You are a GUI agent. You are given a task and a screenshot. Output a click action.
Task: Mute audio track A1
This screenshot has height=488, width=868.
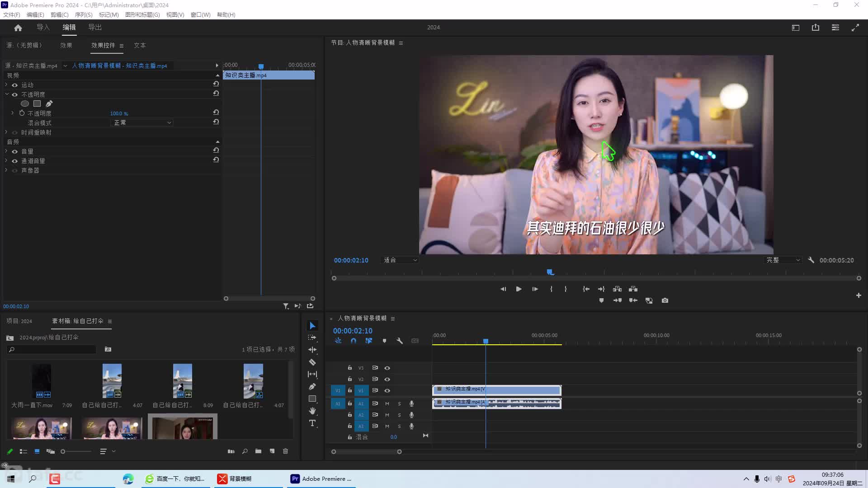click(387, 404)
